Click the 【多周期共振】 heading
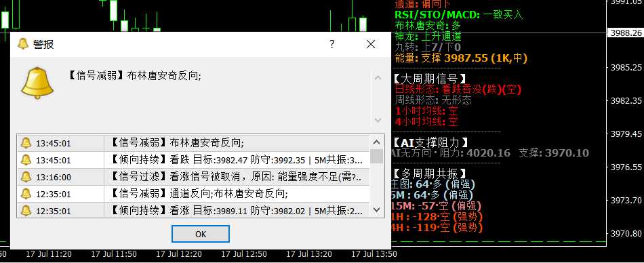The height and width of the screenshot is (263, 644). pyautogui.click(x=429, y=174)
